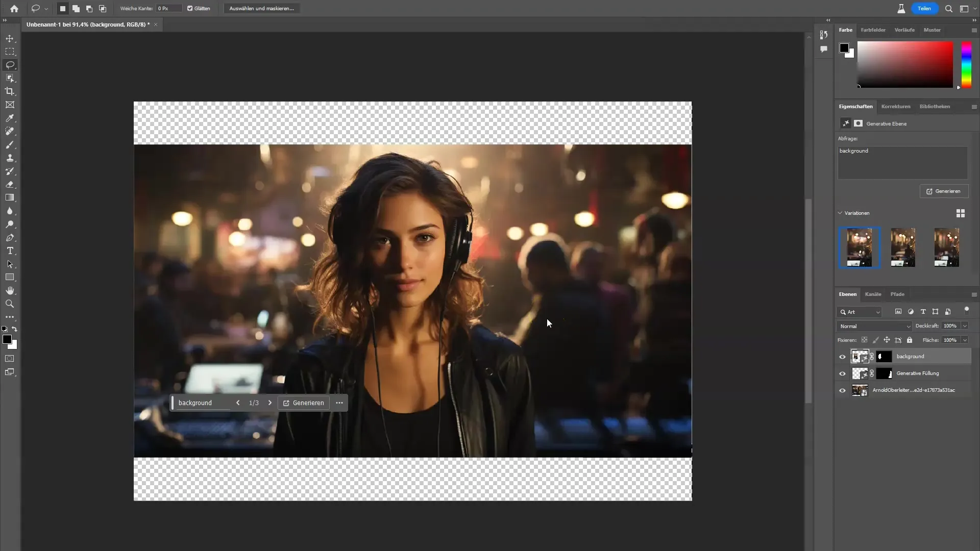Collapse the Variationen section
This screenshot has height=551, width=980.
(x=840, y=213)
